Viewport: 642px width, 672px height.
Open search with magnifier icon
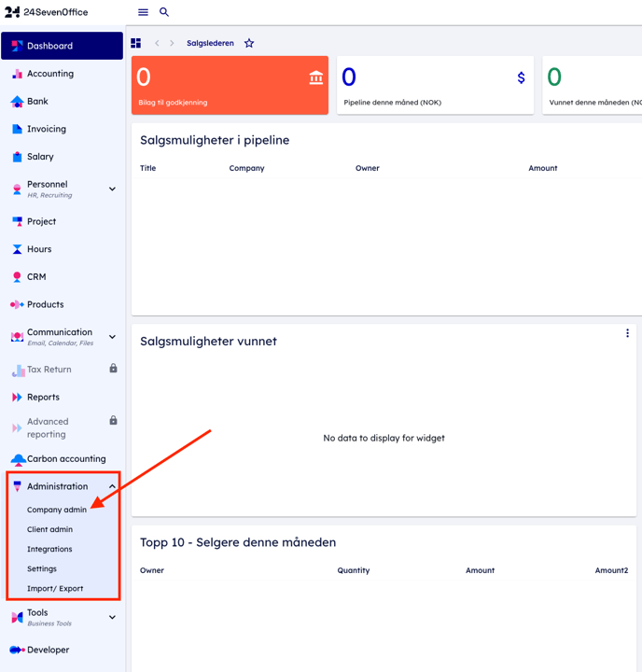pyautogui.click(x=164, y=12)
